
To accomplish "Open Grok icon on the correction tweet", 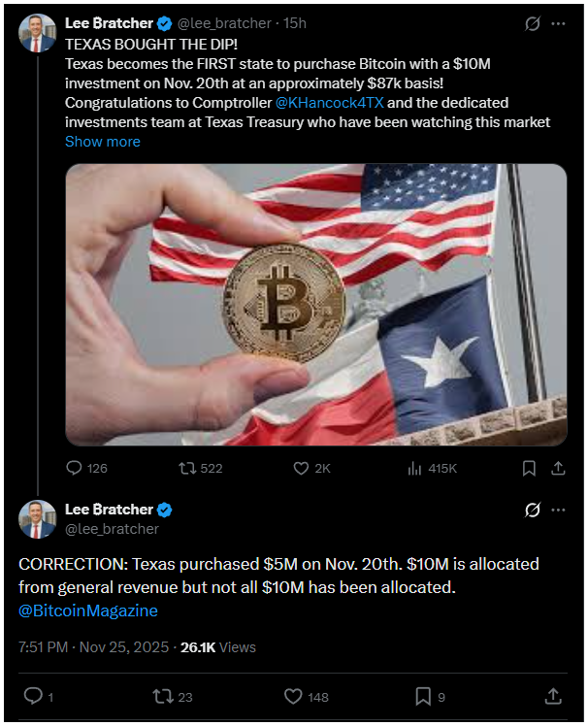I will tap(532, 511).
